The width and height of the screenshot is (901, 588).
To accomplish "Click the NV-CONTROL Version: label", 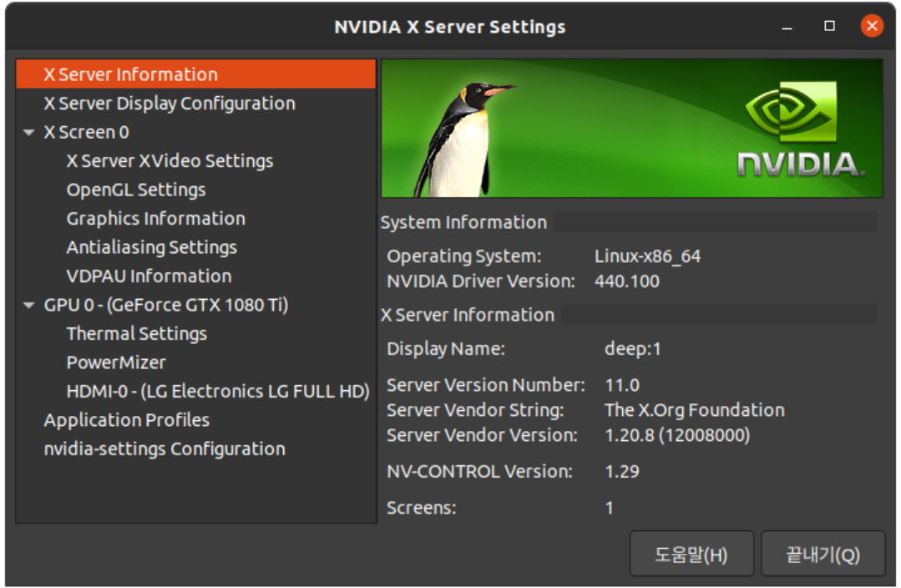I will [480, 471].
